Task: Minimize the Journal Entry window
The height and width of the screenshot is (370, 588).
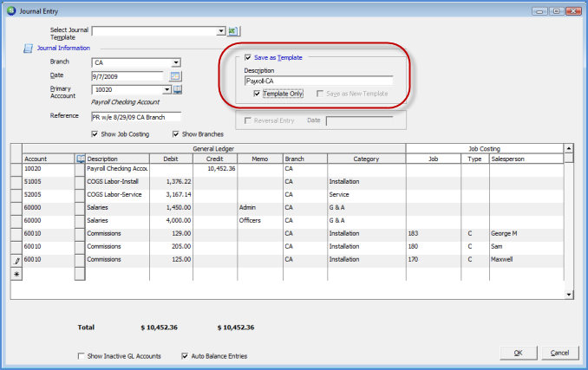Action: tap(539, 11)
